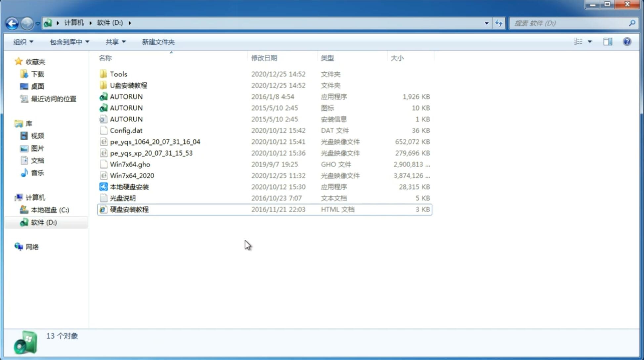Open 光盘说明 text document

pyautogui.click(x=122, y=198)
